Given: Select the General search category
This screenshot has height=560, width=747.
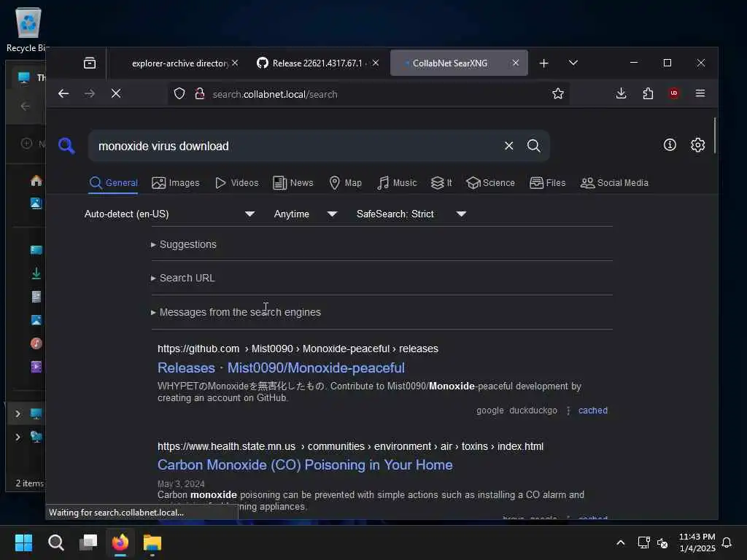Looking at the screenshot, I should tap(114, 183).
